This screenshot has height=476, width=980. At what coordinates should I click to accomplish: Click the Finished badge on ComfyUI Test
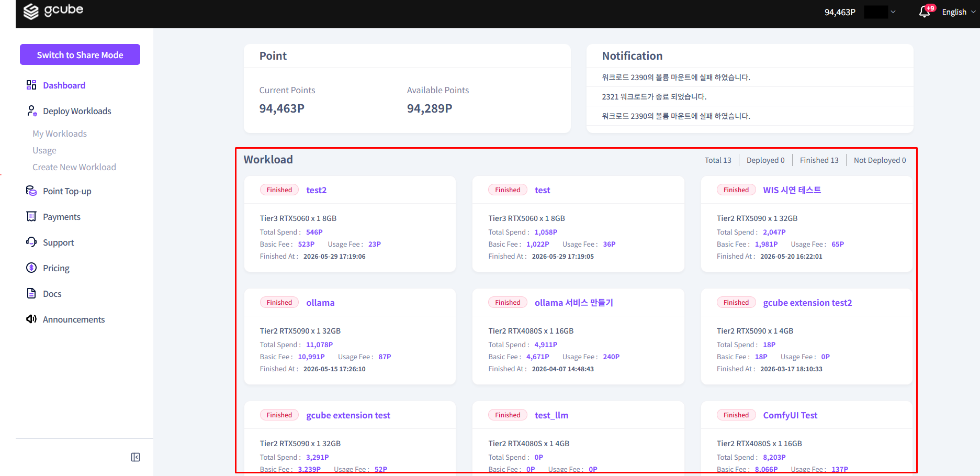736,415
